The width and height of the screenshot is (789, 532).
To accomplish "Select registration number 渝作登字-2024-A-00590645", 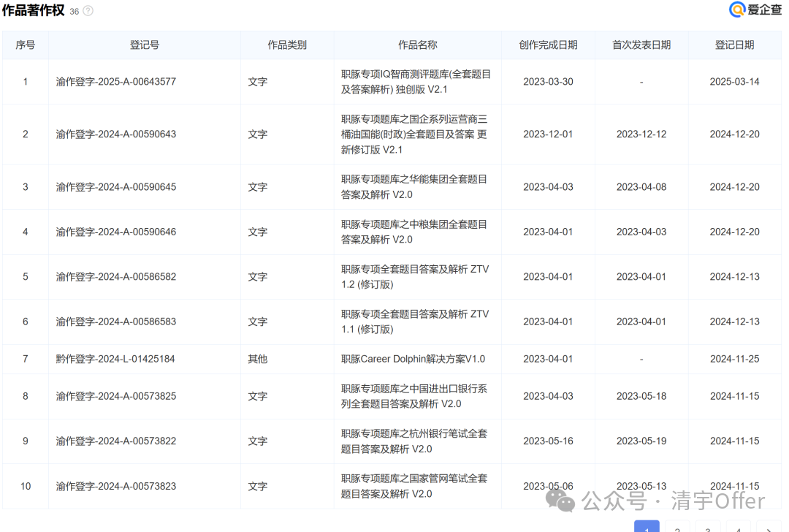I will coord(115,187).
